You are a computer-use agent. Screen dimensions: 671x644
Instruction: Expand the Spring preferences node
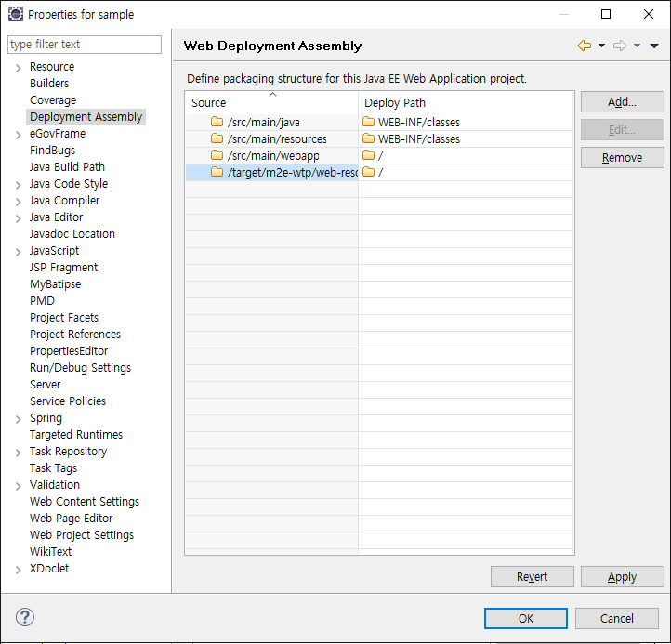pyautogui.click(x=18, y=418)
